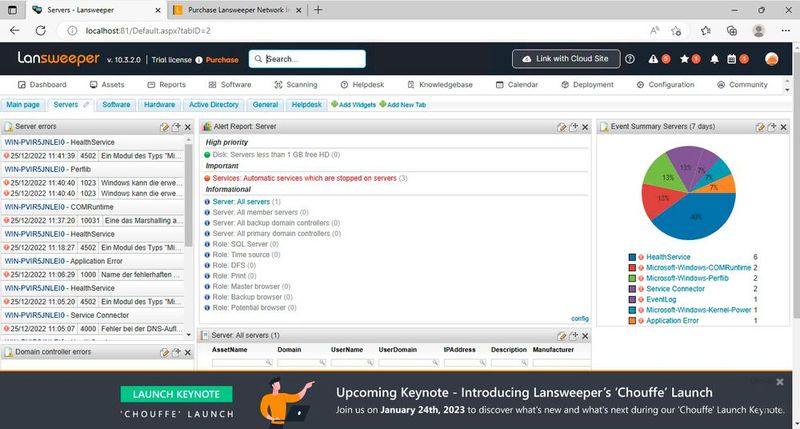Open the Deployment menu

pyautogui.click(x=587, y=85)
